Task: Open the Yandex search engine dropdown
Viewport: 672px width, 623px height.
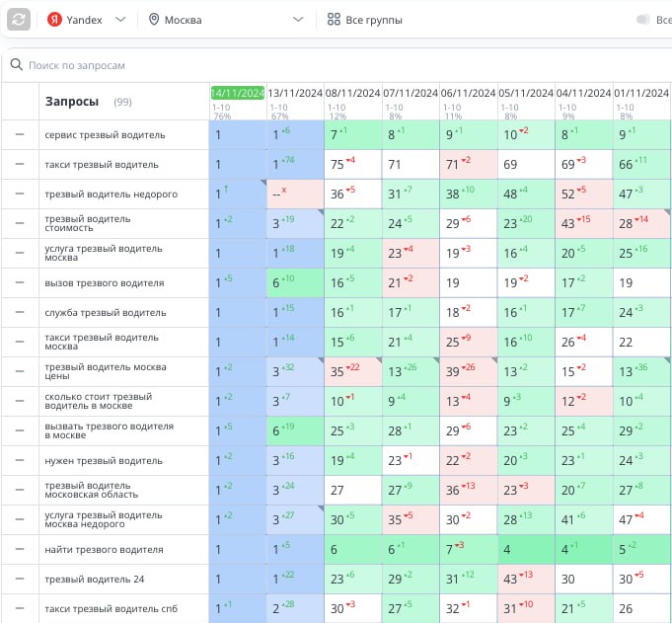Action: 87,20
